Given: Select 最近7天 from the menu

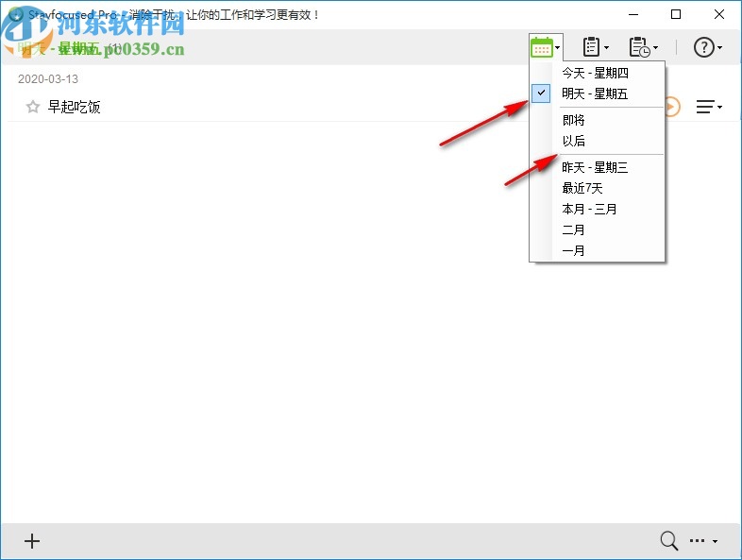Looking at the screenshot, I should click(597, 189).
